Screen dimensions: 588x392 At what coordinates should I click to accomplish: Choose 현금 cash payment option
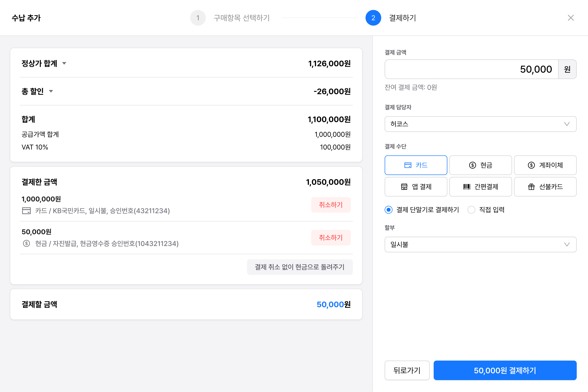(x=480, y=165)
